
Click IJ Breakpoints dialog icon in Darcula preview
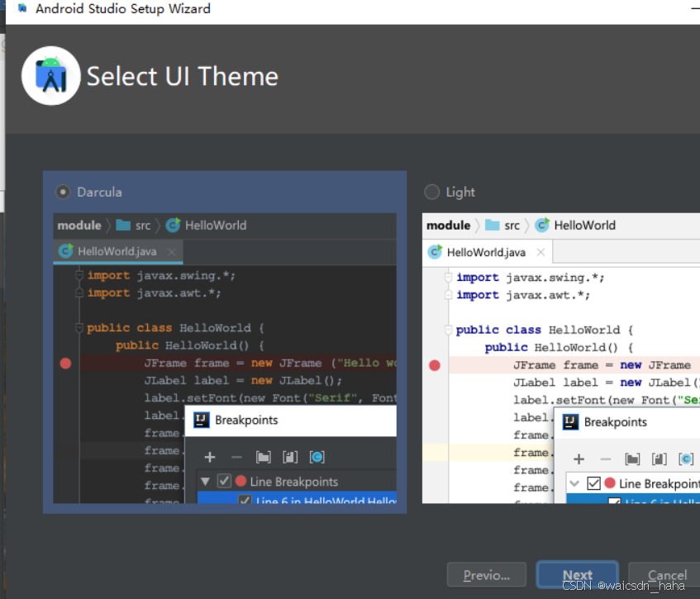tap(202, 420)
